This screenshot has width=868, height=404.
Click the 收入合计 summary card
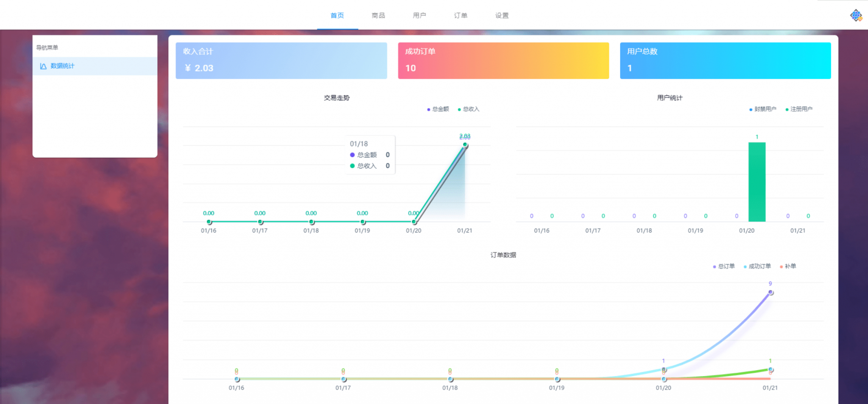(x=281, y=61)
